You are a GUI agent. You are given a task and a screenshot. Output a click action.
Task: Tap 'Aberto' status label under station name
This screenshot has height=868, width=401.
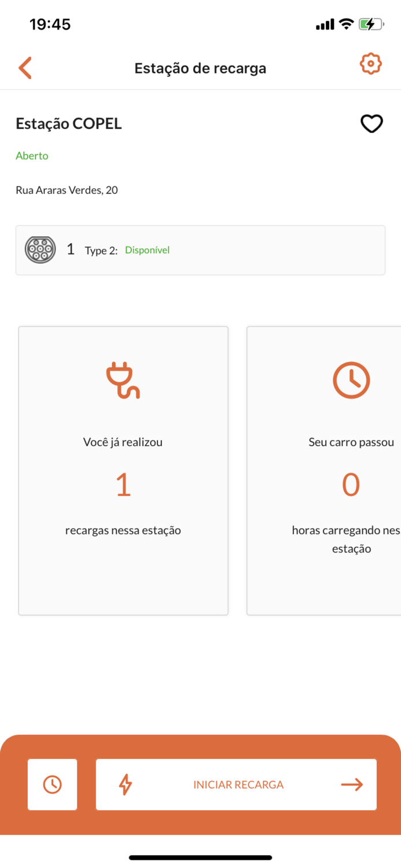tap(32, 156)
